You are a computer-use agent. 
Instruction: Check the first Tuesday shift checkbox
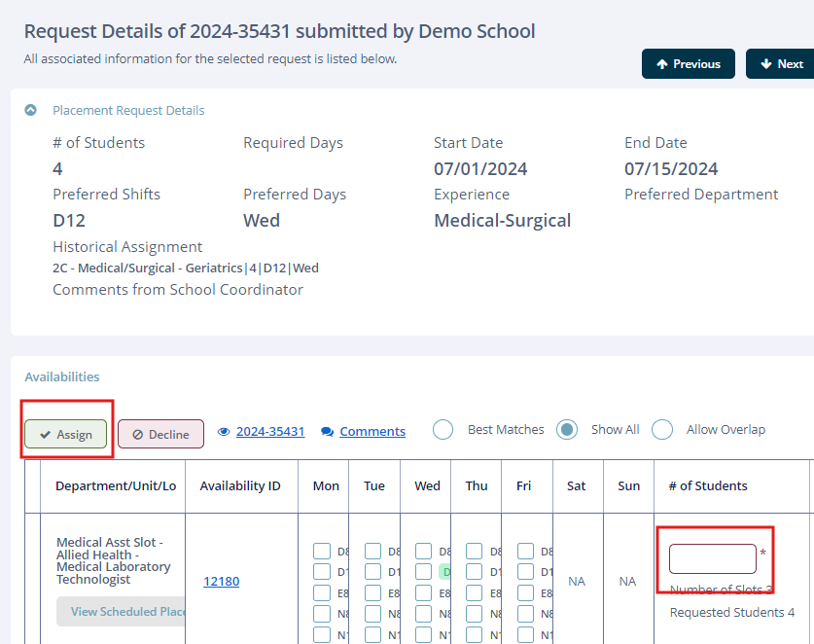click(373, 552)
